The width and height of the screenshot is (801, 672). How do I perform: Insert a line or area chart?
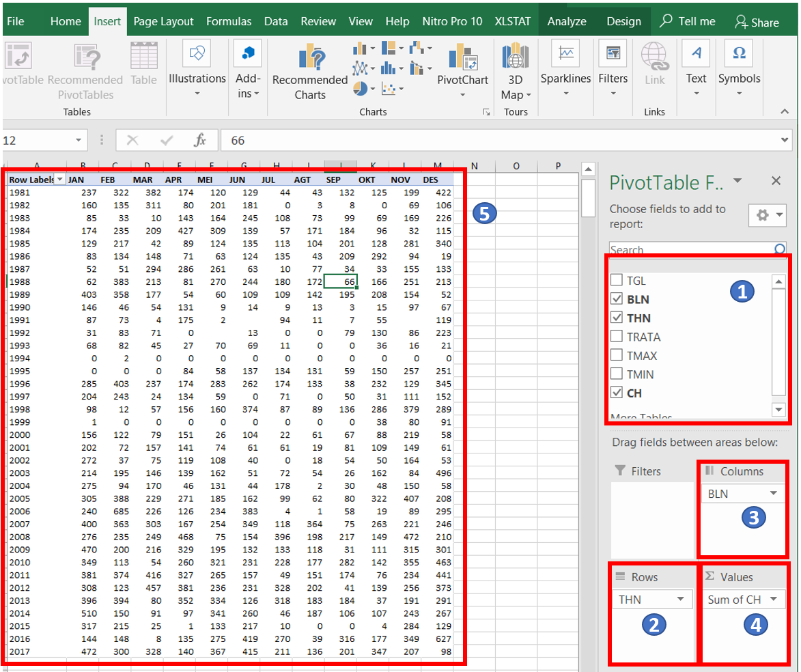pos(363,68)
